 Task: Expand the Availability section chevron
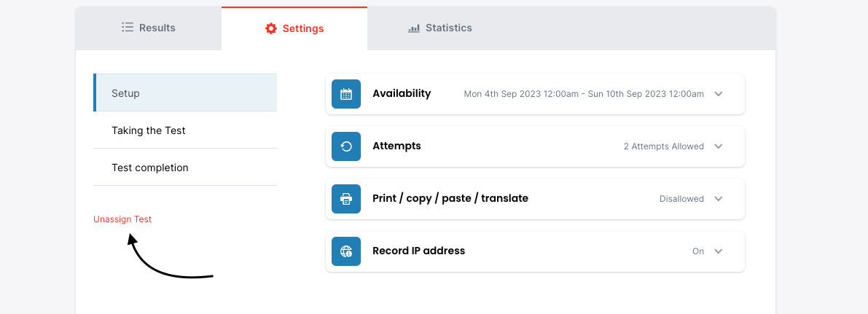[719, 94]
